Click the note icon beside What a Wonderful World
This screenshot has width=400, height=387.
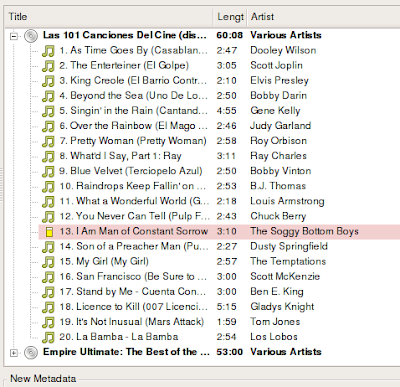[x=48, y=202]
